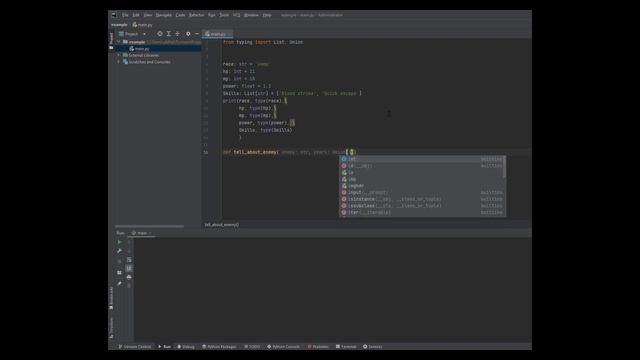Collapse the 'example' project folder
This screenshot has height=360, width=640.
(119, 42)
